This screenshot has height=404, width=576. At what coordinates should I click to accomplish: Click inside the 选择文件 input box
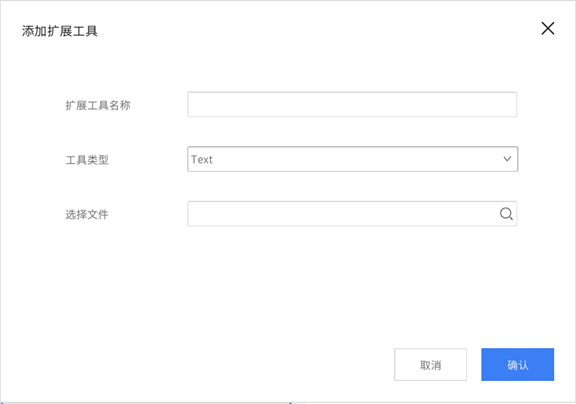[352, 213]
